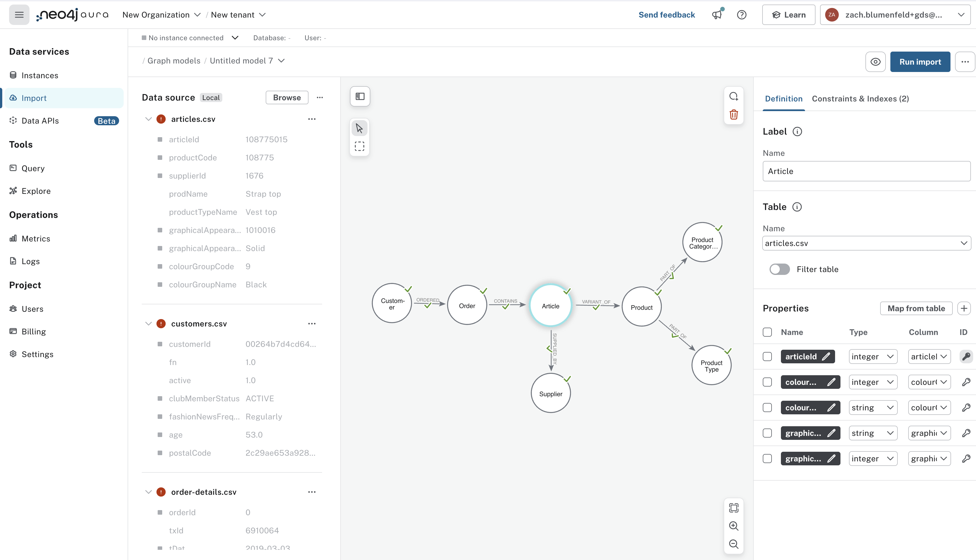Open customers.csv file options menu
The width and height of the screenshot is (976, 560).
312,323
